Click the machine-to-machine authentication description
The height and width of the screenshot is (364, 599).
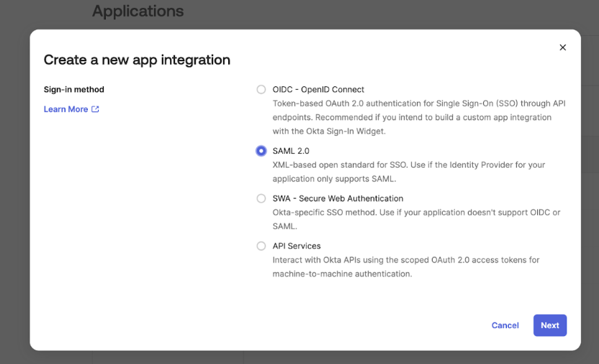[405, 266]
